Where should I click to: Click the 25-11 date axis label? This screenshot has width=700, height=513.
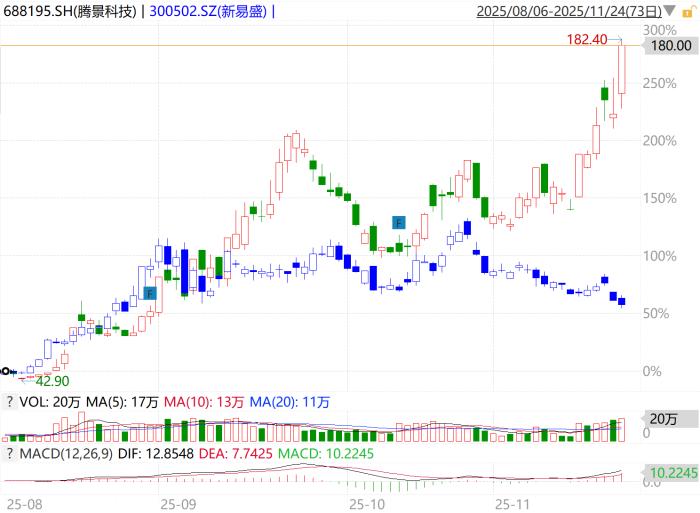click(512, 504)
